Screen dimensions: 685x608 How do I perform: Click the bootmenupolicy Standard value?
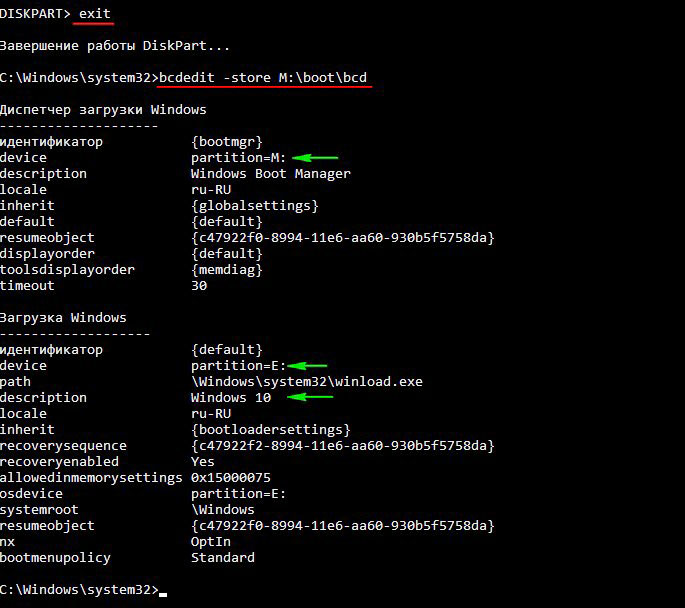tap(223, 558)
